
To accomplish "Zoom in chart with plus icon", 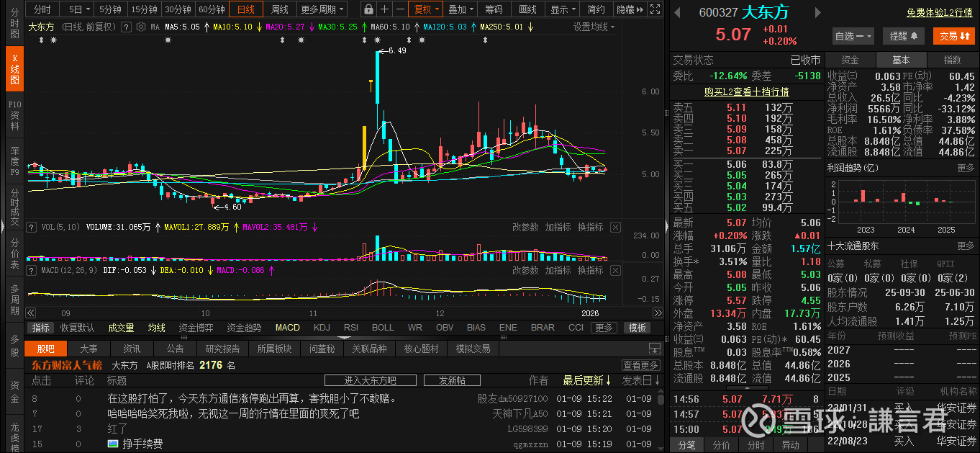I will click(x=385, y=9).
